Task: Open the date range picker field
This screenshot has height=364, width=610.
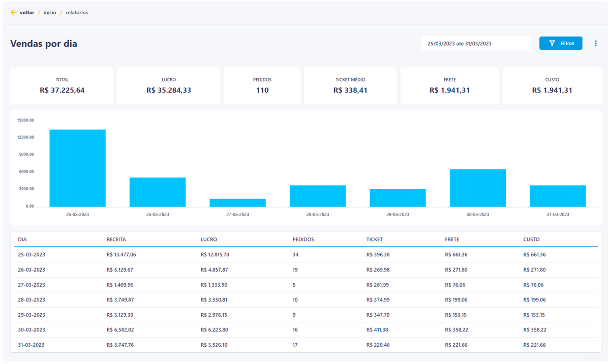Action: pyautogui.click(x=476, y=44)
